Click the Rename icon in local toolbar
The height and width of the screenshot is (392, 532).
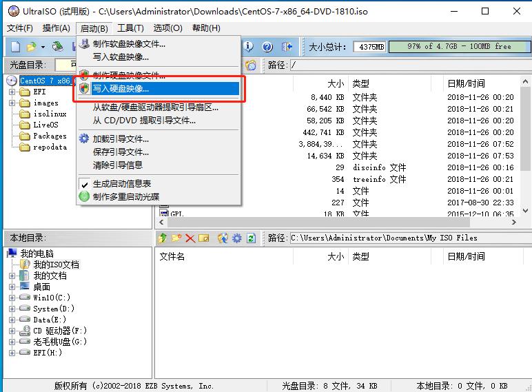(203, 238)
